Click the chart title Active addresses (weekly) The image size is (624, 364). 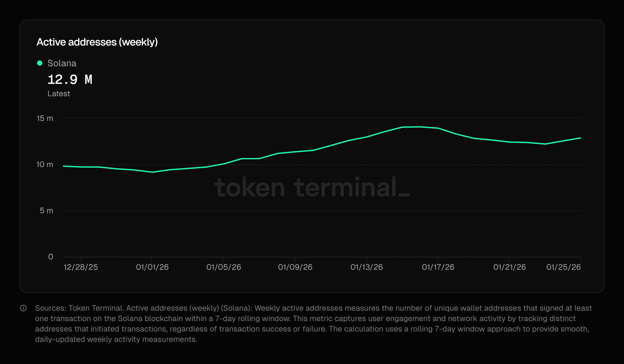click(97, 42)
